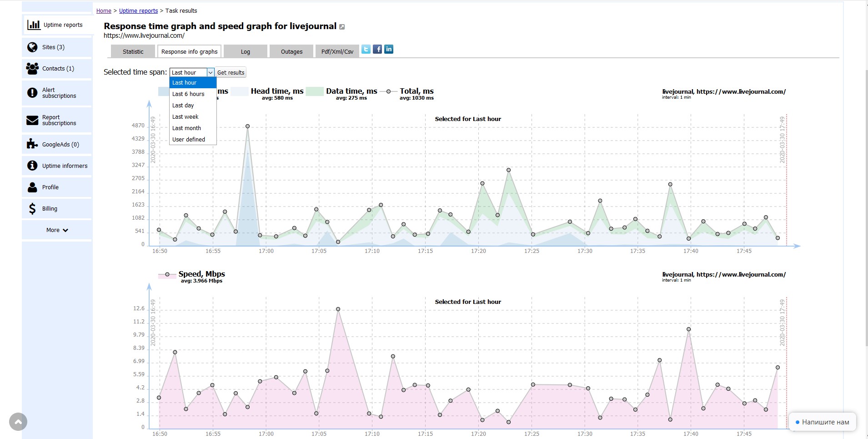Click the Contacts people icon
Viewport: 868px width, 439px height.
(32, 68)
